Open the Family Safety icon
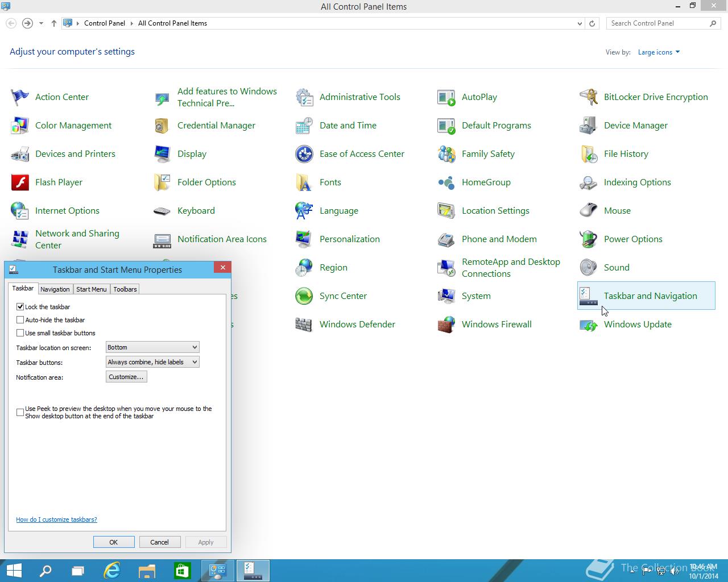This screenshot has height=582, width=728. click(x=446, y=154)
